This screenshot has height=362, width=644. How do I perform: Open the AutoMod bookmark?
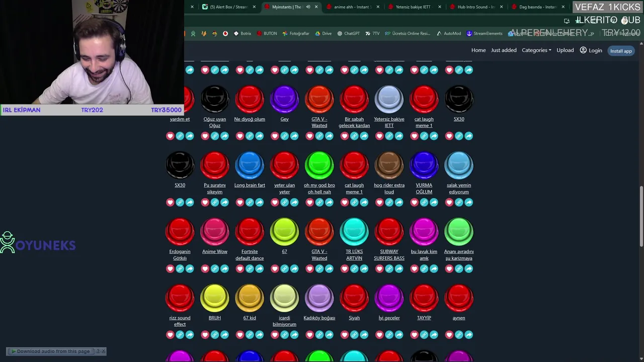pyautogui.click(x=448, y=34)
